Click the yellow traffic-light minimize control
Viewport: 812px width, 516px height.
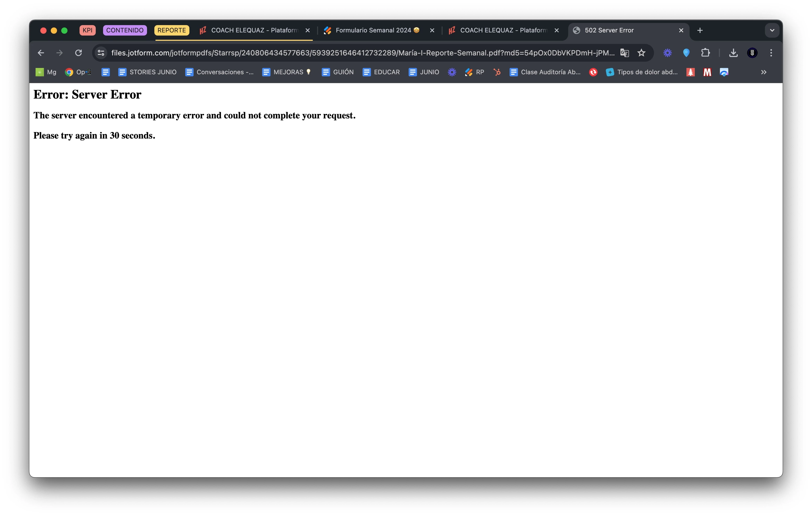pos(54,30)
